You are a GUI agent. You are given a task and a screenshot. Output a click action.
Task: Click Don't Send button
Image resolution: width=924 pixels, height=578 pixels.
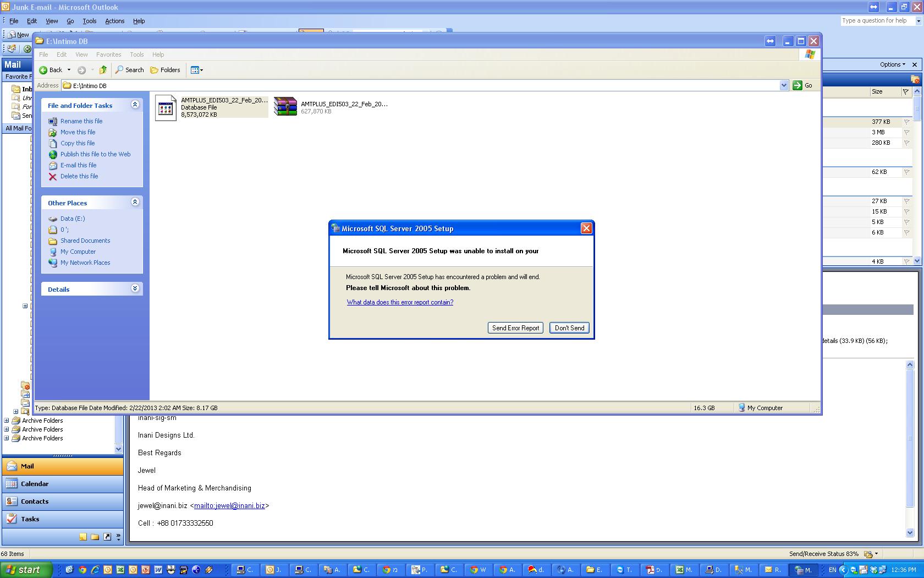(569, 328)
